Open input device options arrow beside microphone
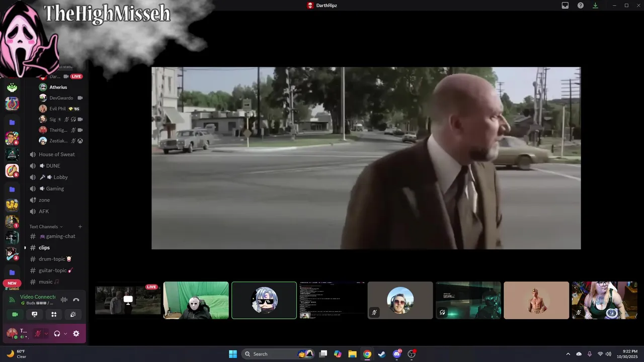The image size is (644, 362). [x=46, y=333]
